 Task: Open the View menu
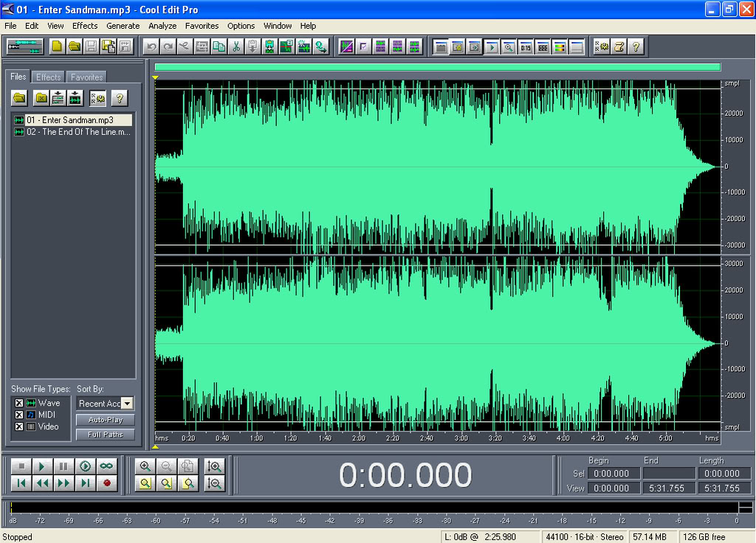coord(55,26)
